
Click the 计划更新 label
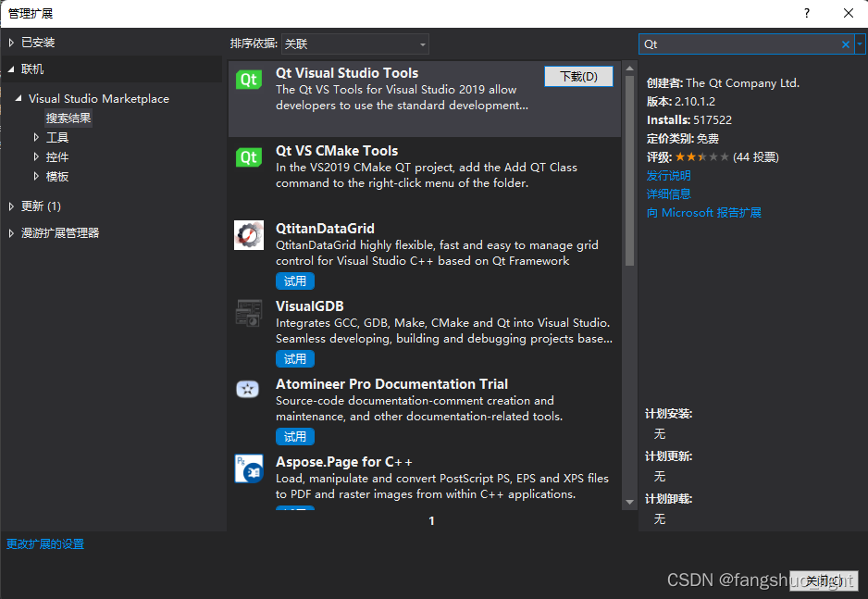[669, 456]
